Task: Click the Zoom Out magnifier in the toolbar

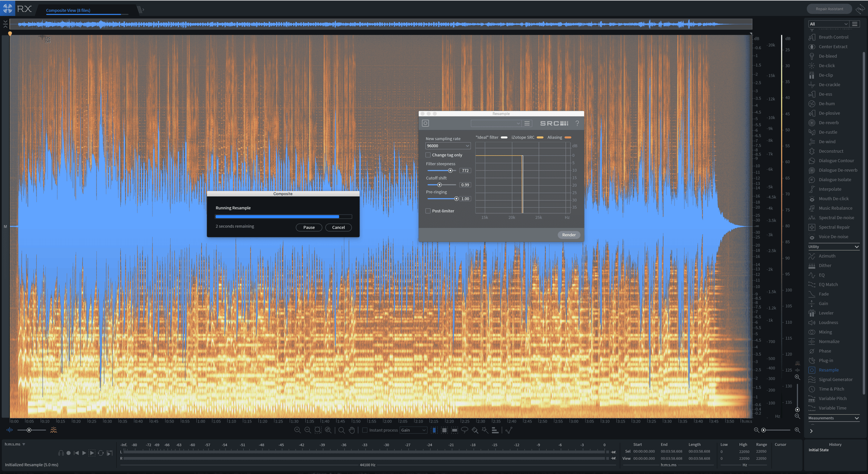Action: point(307,430)
